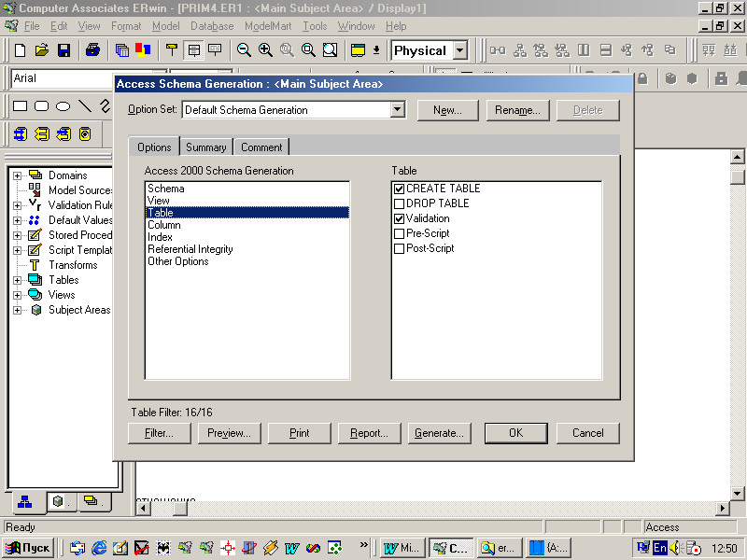Screen dimensions: 747x560
Task: Expand the Default Values tree node
Action: tap(17, 220)
